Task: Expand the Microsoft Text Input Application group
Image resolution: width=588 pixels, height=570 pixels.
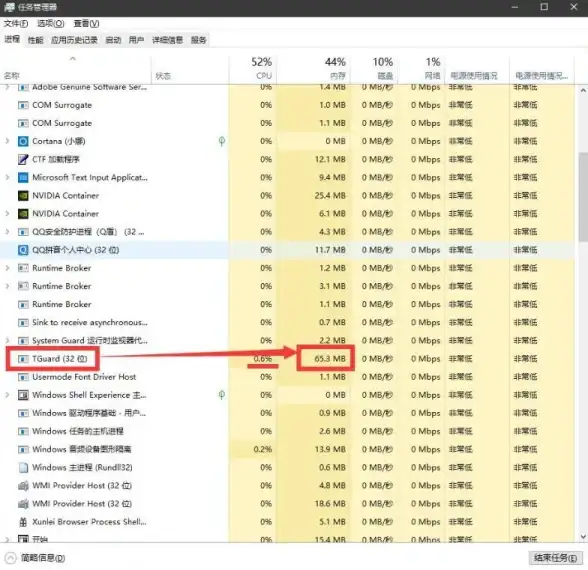Action: coord(7,177)
